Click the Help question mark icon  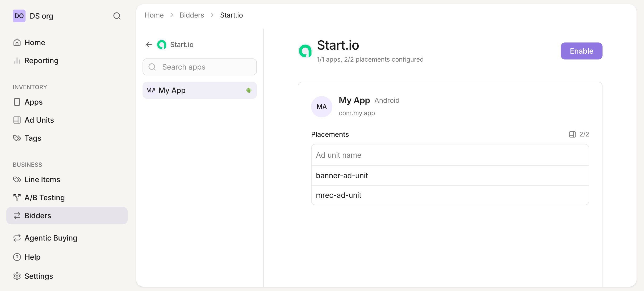pyautogui.click(x=17, y=257)
